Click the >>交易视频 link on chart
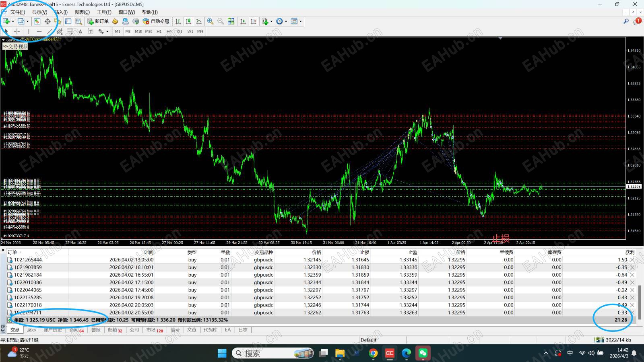The height and width of the screenshot is (362, 644). 15,47
